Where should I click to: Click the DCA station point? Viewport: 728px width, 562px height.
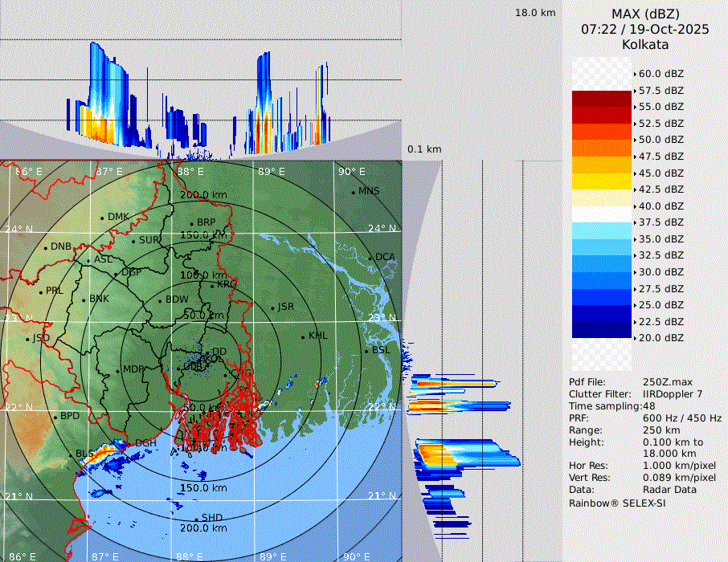coord(370,258)
